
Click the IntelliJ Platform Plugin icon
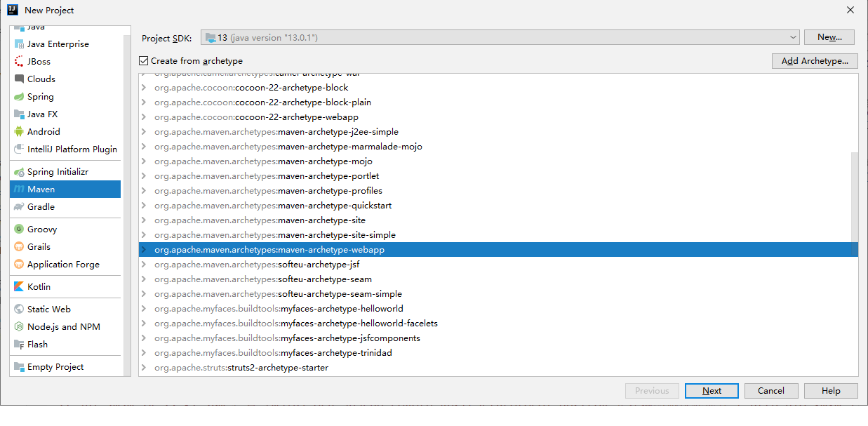(x=19, y=149)
